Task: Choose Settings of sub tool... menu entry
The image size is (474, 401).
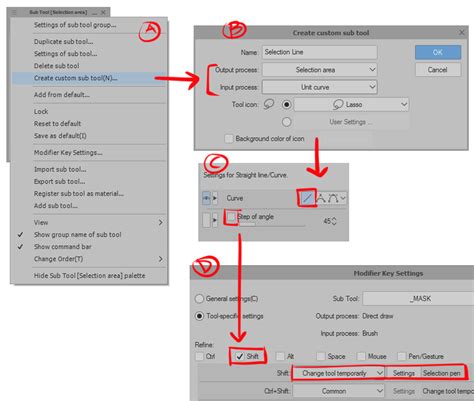Action: coord(89,54)
